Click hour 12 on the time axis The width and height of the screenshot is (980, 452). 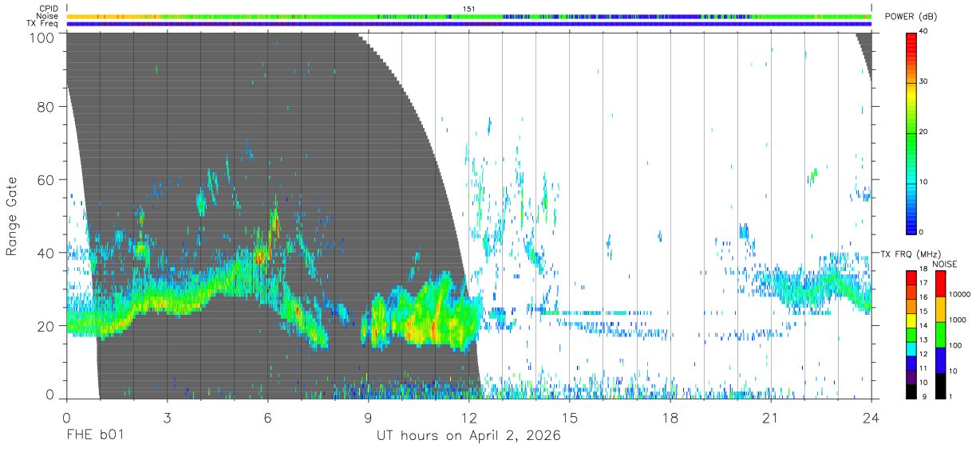tap(468, 419)
